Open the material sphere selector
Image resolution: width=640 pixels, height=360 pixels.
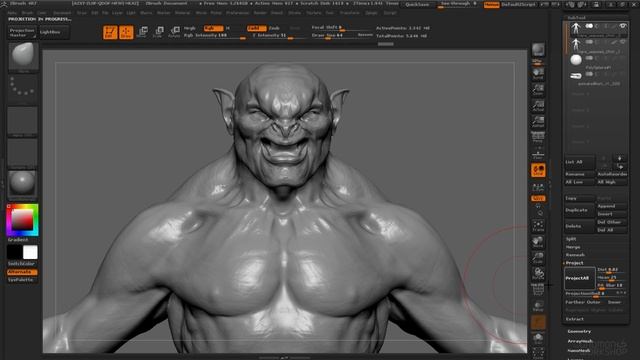[22, 184]
